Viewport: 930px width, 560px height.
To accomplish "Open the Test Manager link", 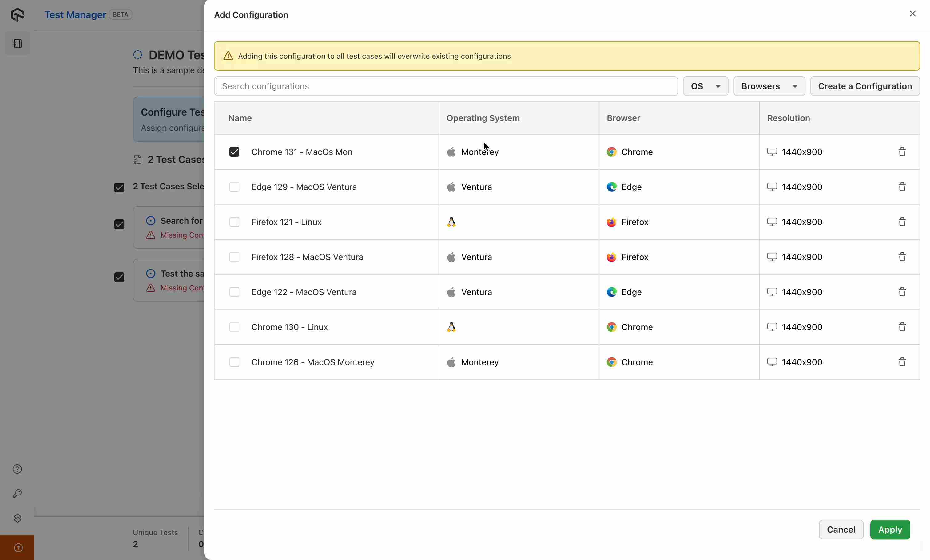I will click(x=75, y=15).
